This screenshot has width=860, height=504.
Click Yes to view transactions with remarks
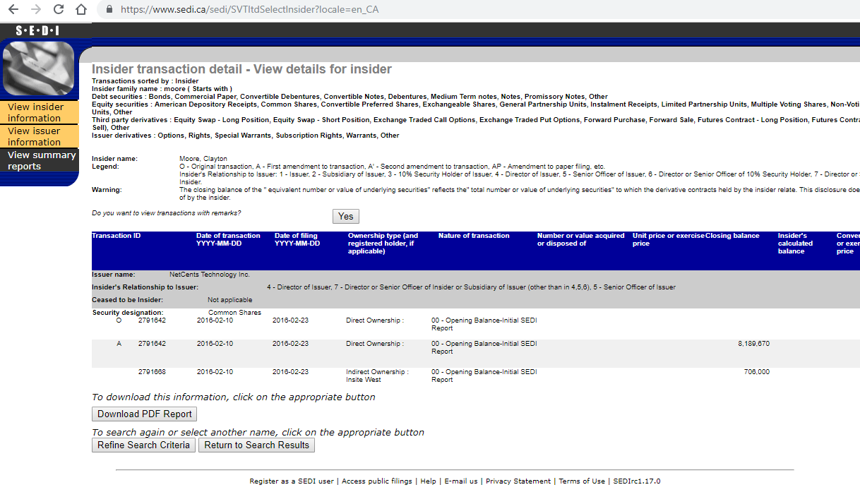(345, 216)
